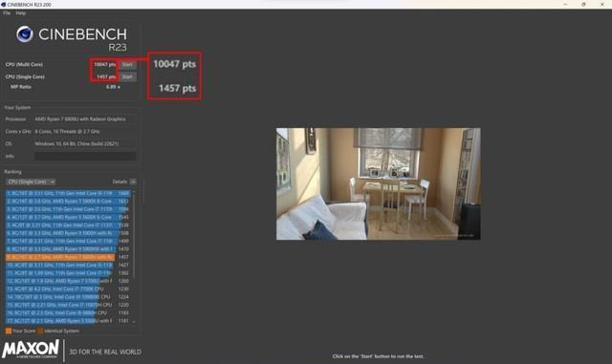
Task: Close the Cinebench window
Action: 601,4
